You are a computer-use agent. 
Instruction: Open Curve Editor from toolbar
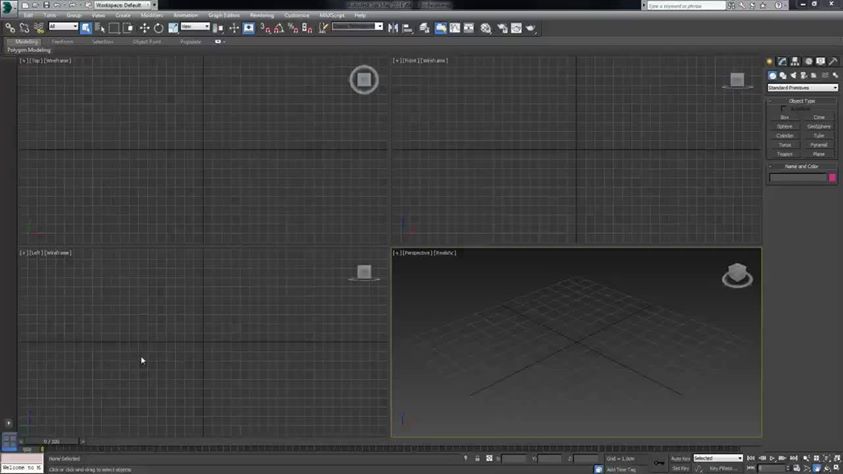[455, 28]
